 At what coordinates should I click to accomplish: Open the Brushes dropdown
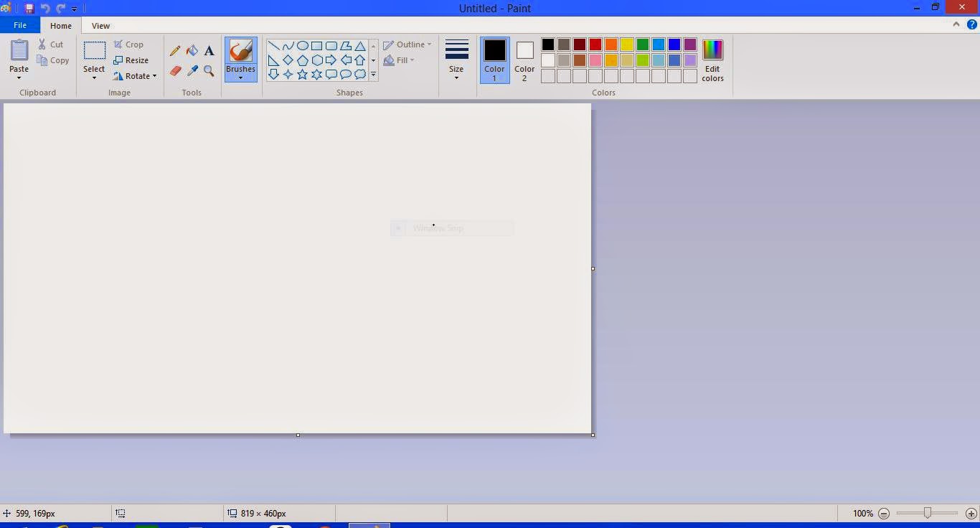pos(240,74)
